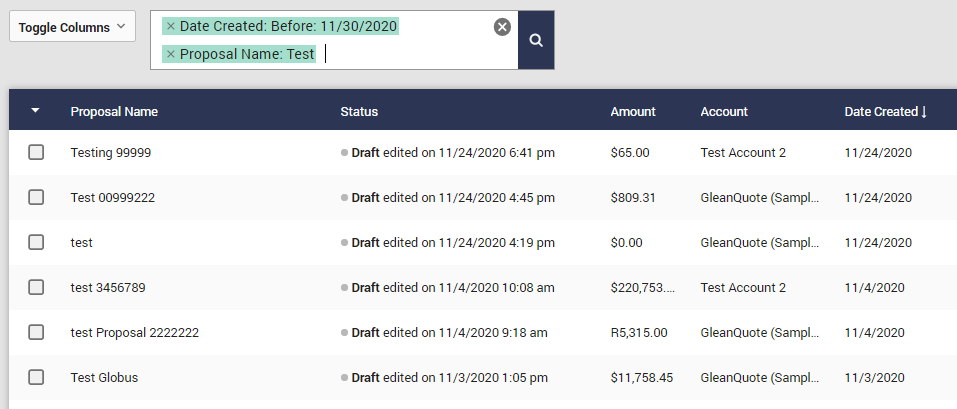
Task: Expand the select-all caret in table header
Action: tap(36, 111)
